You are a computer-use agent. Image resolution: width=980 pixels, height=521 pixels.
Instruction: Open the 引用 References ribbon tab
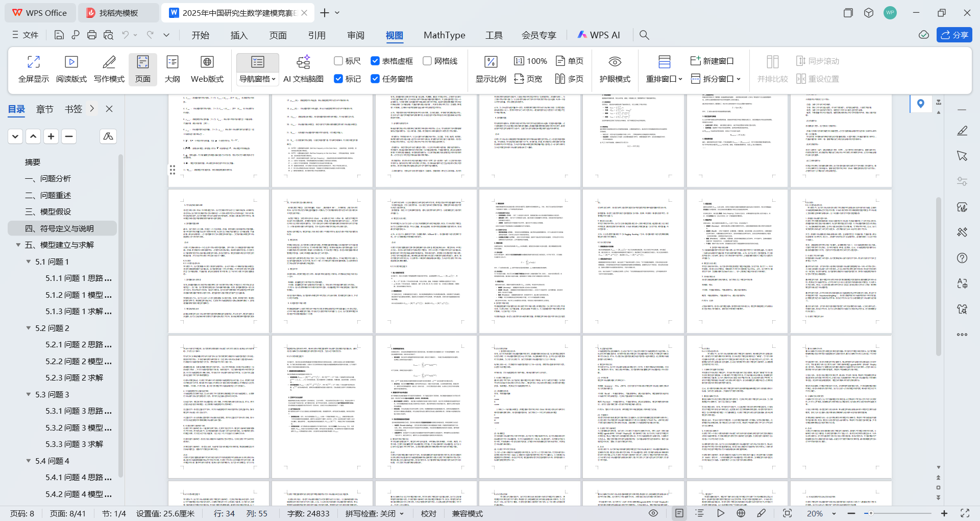317,35
